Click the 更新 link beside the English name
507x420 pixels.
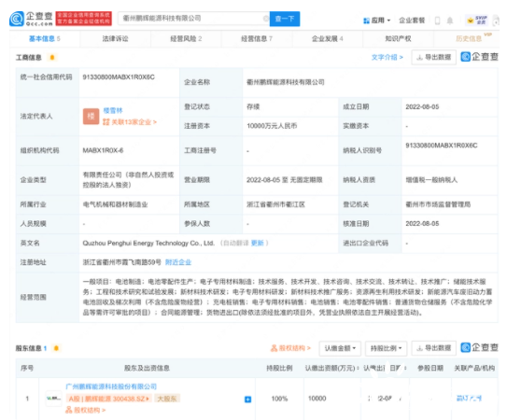tap(258, 243)
